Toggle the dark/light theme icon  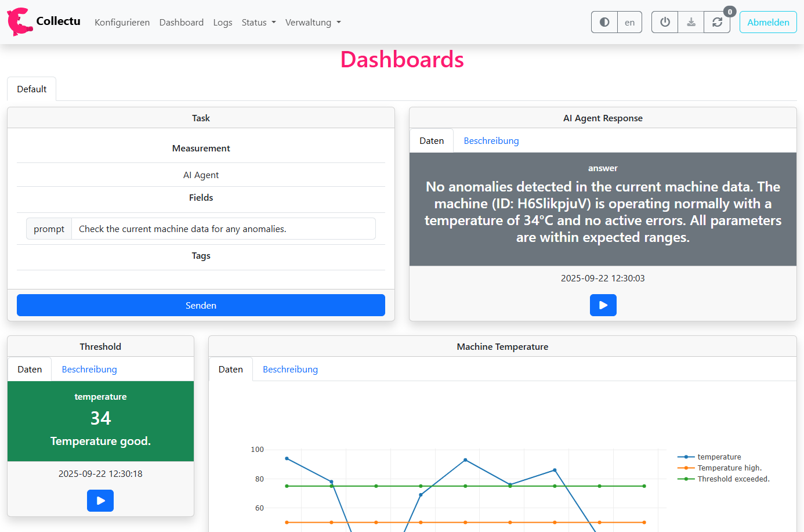pyautogui.click(x=604, y=22)
